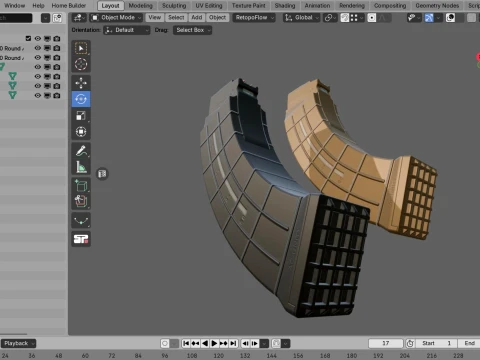The width and height of the screenshot is (480, 360).
Task: Open the View menu in viewport header
Action: (154, 17)
